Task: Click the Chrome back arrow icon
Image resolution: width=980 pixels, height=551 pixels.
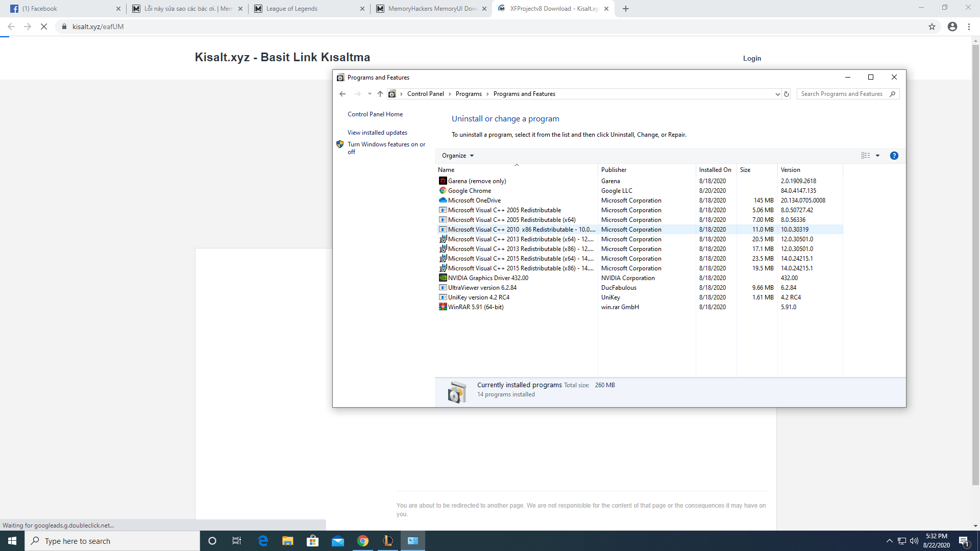Action: pyautogui.click(x=11, y=27)
